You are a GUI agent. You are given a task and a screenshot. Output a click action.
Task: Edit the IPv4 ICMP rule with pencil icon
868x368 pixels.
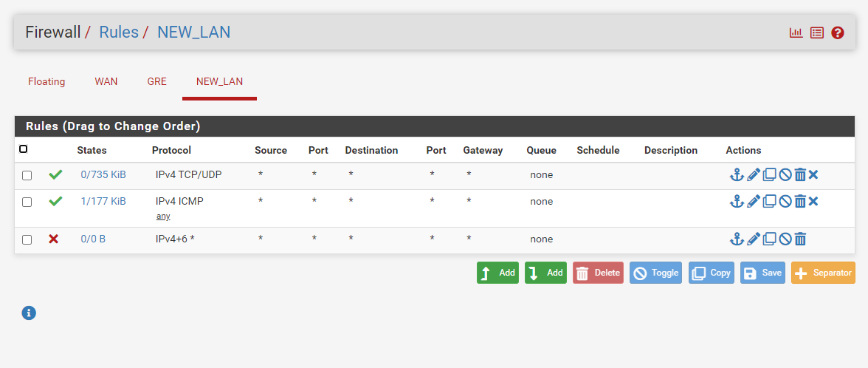754,202
